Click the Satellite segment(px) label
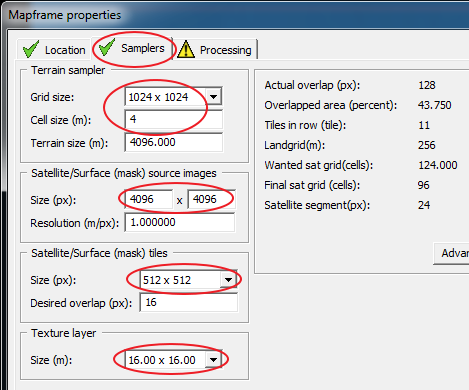The width and height of the screenshot is (469, 390). pos(317,205)
